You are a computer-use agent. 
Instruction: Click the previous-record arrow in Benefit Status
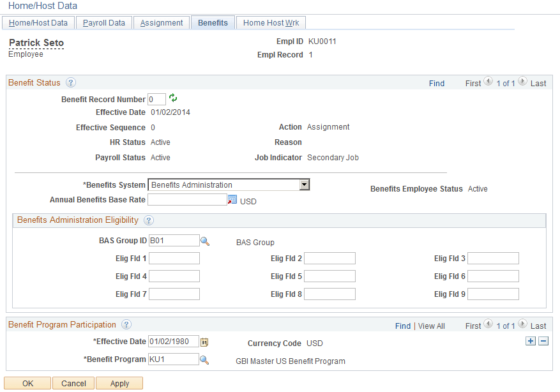[488, 81]
